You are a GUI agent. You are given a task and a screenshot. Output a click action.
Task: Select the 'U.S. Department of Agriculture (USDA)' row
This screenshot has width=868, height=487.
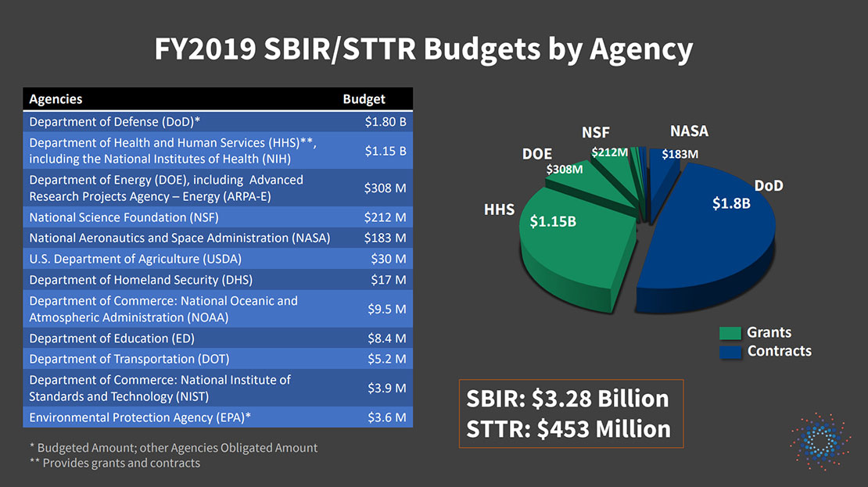tap(217, 259)
